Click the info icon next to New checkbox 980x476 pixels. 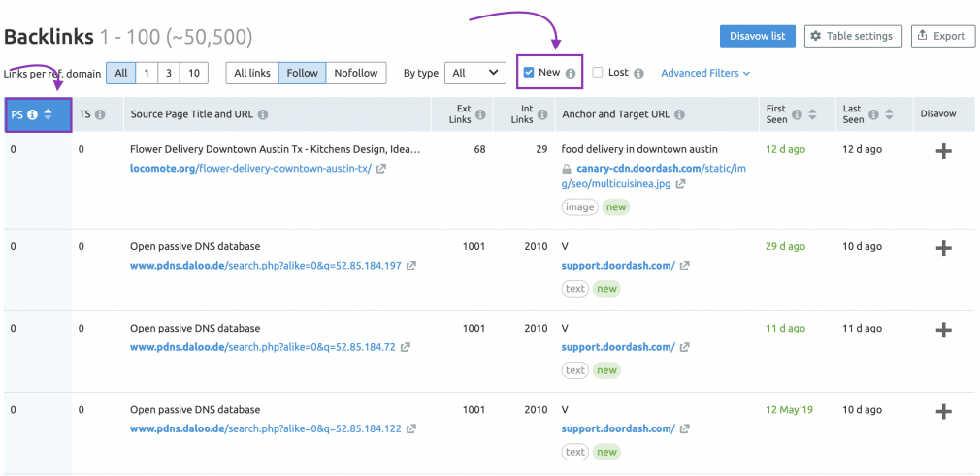click(x=570, y=73)
